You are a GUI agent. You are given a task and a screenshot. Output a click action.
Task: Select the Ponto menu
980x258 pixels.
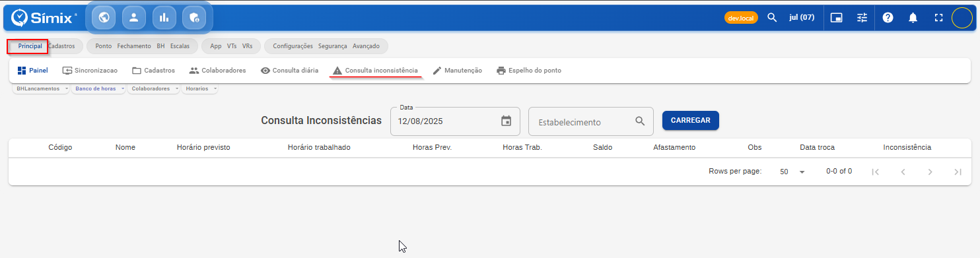(x=103, y=46)
